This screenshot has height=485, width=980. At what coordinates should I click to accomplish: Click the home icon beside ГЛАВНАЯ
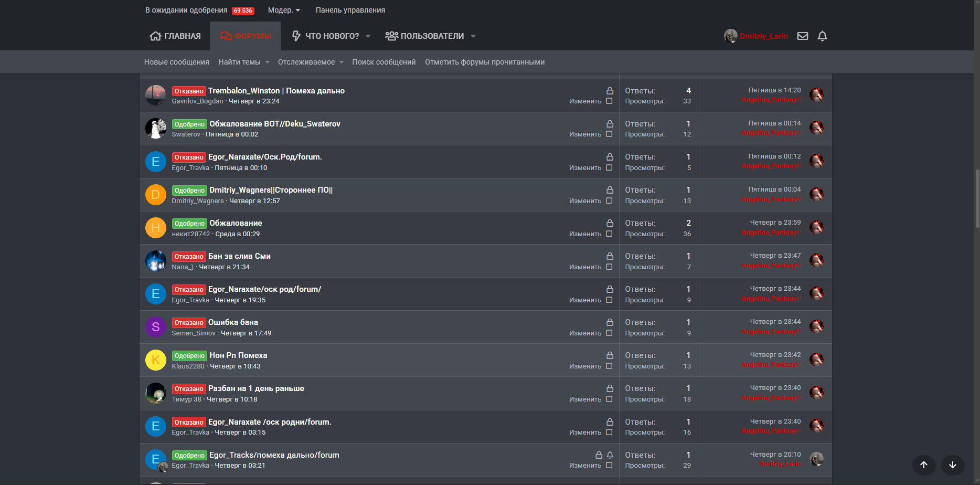point(155,36)
